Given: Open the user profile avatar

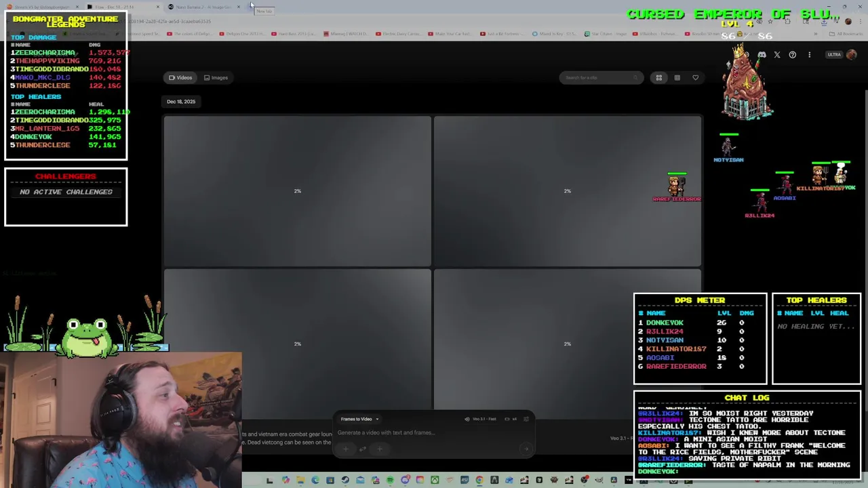Looking at the screenshot, I should (x=852, y=55).
